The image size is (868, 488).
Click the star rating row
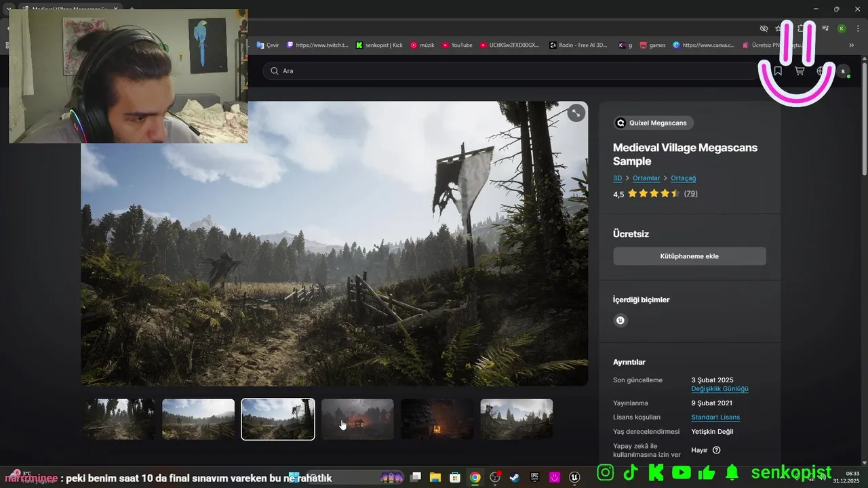[654, 194]
